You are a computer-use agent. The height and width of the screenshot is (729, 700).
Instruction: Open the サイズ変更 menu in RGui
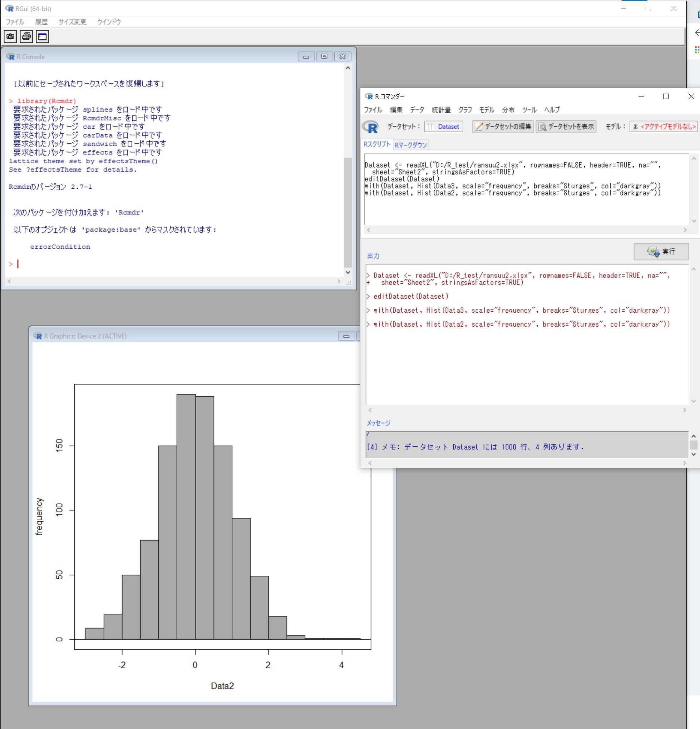(72, 22)
